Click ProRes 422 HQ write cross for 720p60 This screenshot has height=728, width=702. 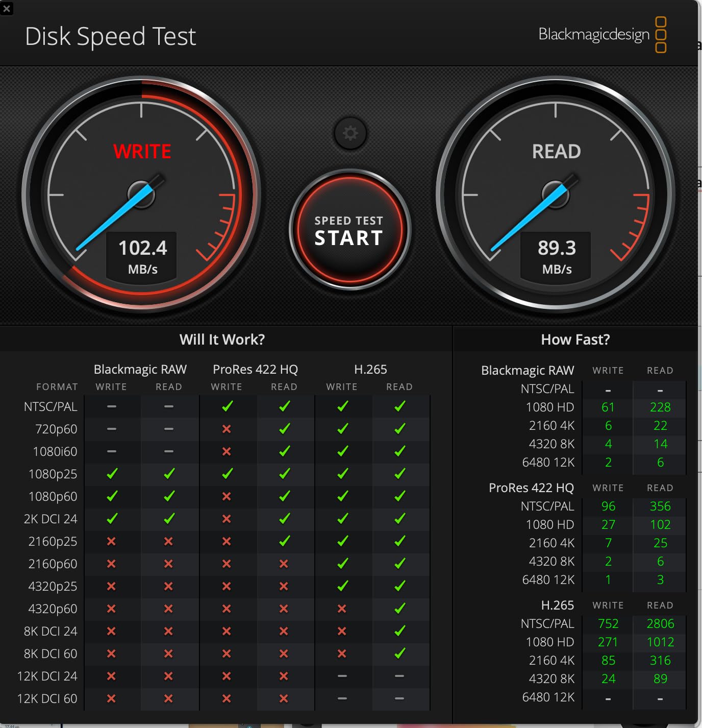pos(227,429)
